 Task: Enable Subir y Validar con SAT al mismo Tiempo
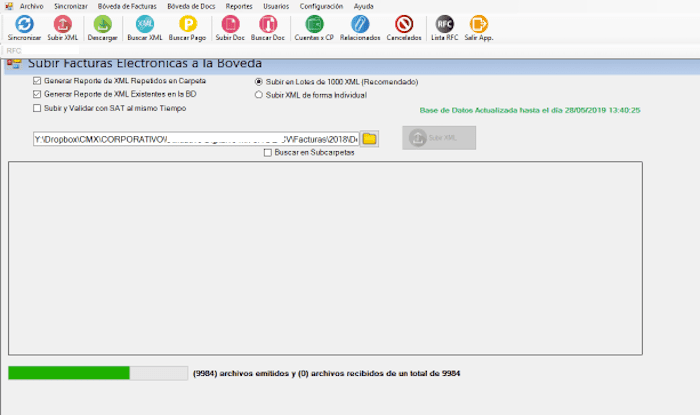pos(37,108)
